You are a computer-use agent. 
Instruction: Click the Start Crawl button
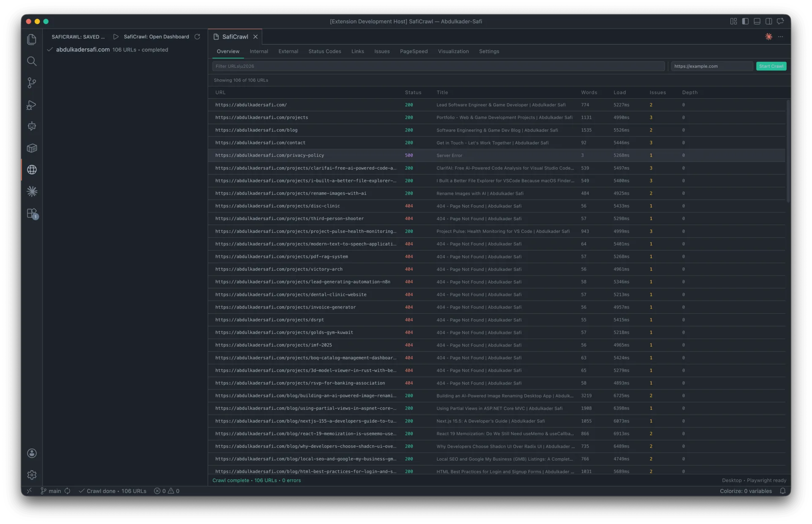coord(771,66)
